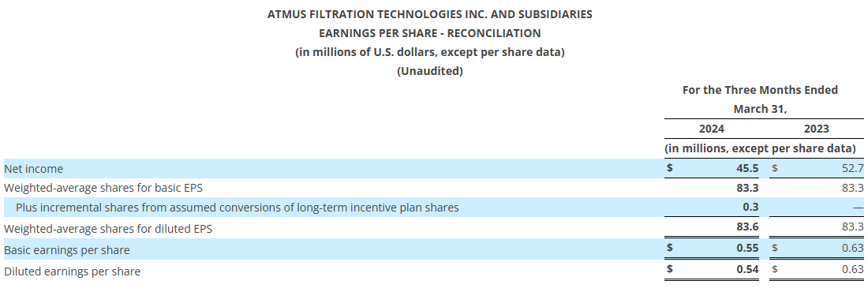
Task: Click the 2024 column header
Action: coord(711,129)
